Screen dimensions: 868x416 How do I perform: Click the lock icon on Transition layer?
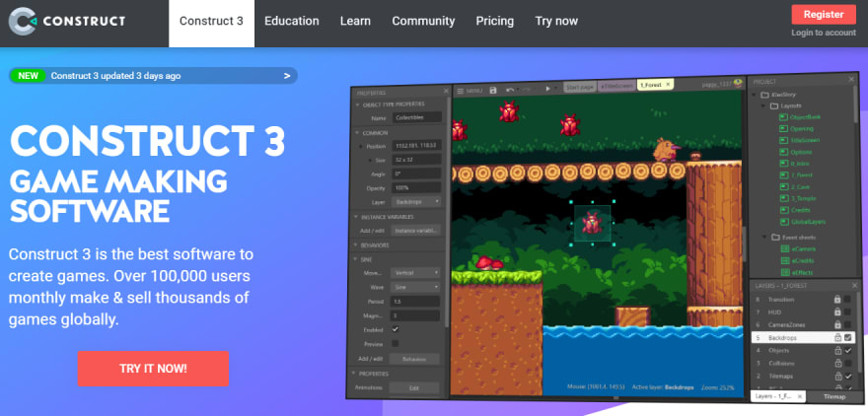coord(837,300)
